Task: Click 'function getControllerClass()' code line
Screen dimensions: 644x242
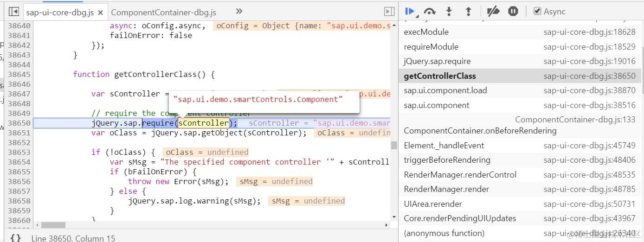Action: [143, 74]
